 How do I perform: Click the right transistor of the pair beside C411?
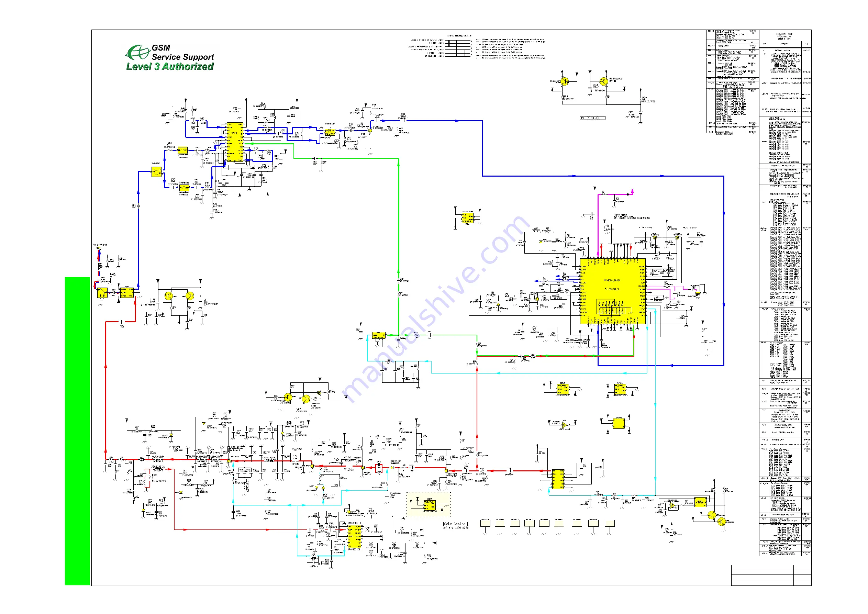tap(190, 296)
